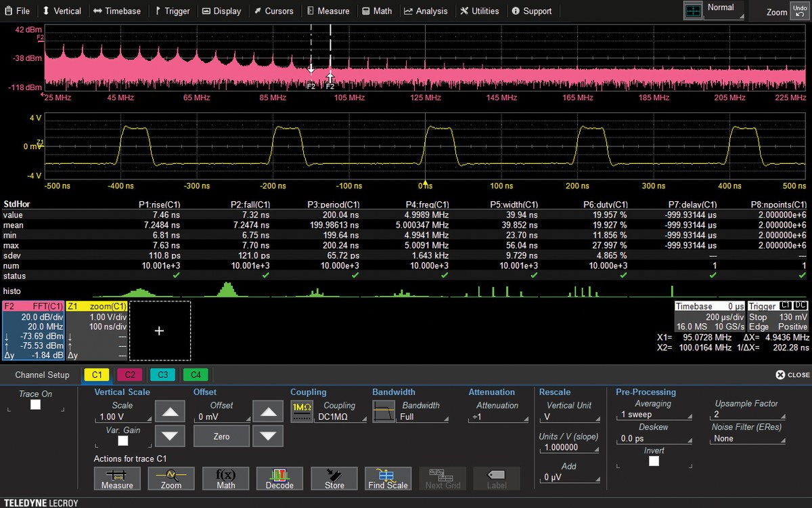Open the Timebase menu
Viewport: 812px width, 508px height.
coord(117,11)
